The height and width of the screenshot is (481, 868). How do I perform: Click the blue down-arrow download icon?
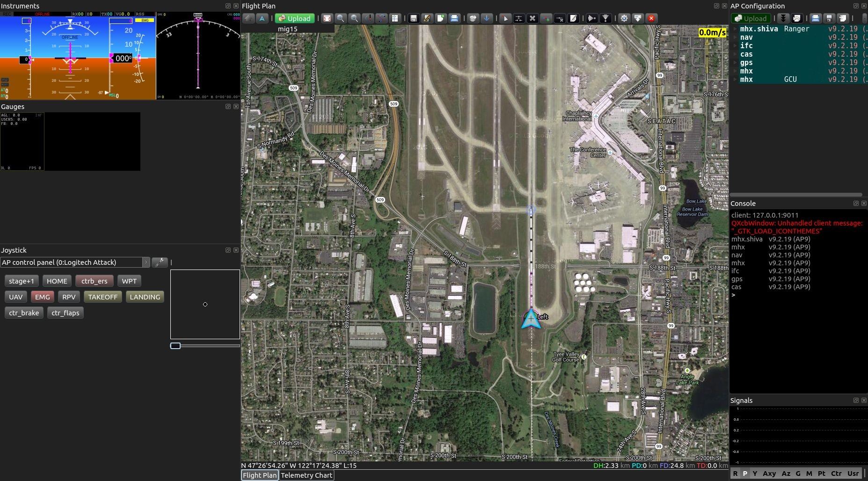[x=487, y=18]
